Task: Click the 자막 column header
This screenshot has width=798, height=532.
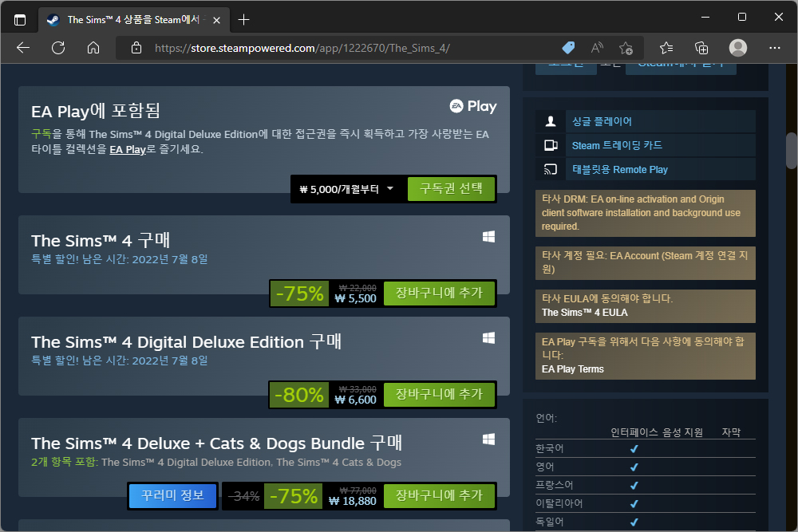Action: point(731,432)
